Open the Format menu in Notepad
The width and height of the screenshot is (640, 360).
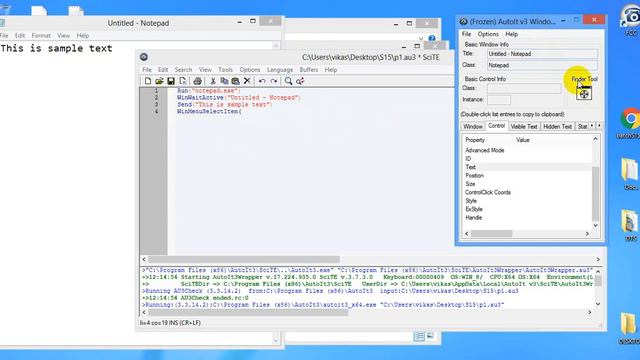click(x=41, y=36)
